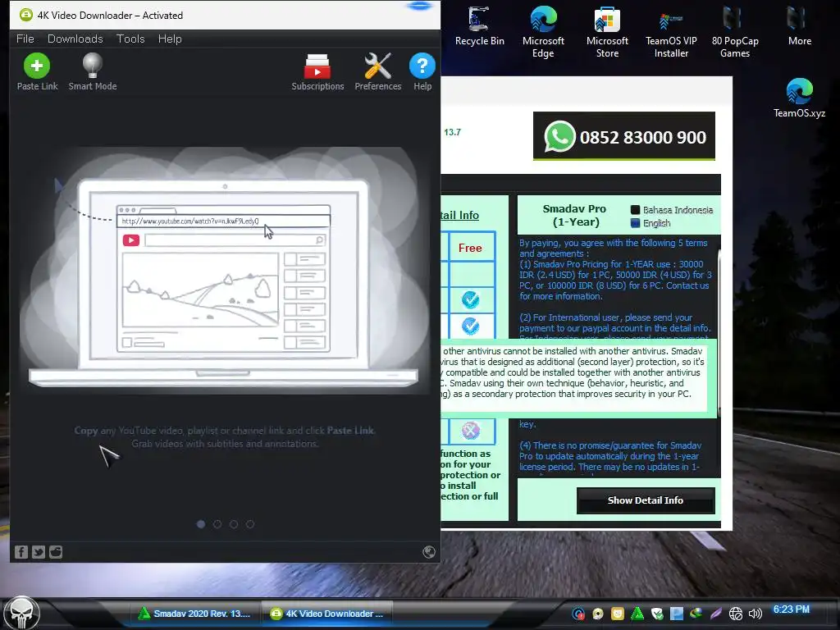
Task: Open the Help menu in menu bar
Action: (170, 39)
